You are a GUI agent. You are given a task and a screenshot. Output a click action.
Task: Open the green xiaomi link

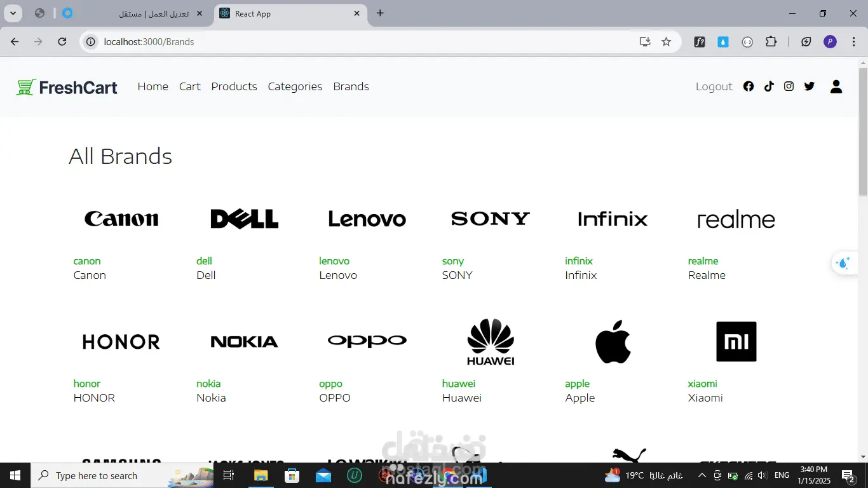703,384
